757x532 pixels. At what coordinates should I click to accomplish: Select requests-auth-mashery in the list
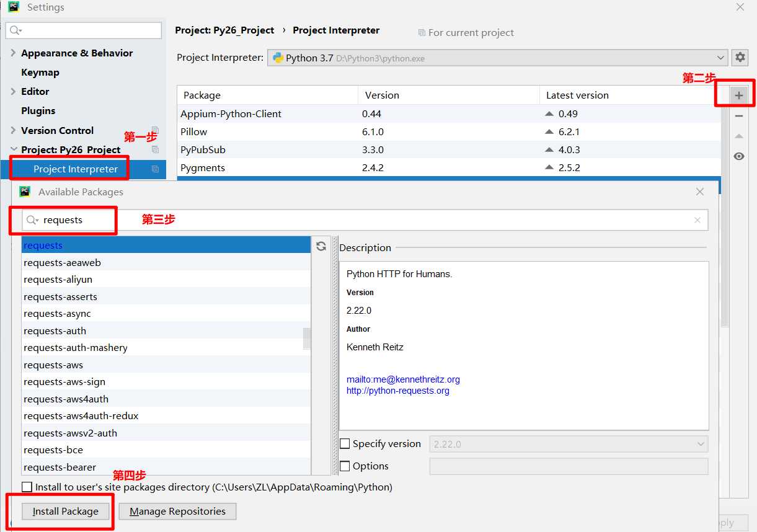(166, 348)
